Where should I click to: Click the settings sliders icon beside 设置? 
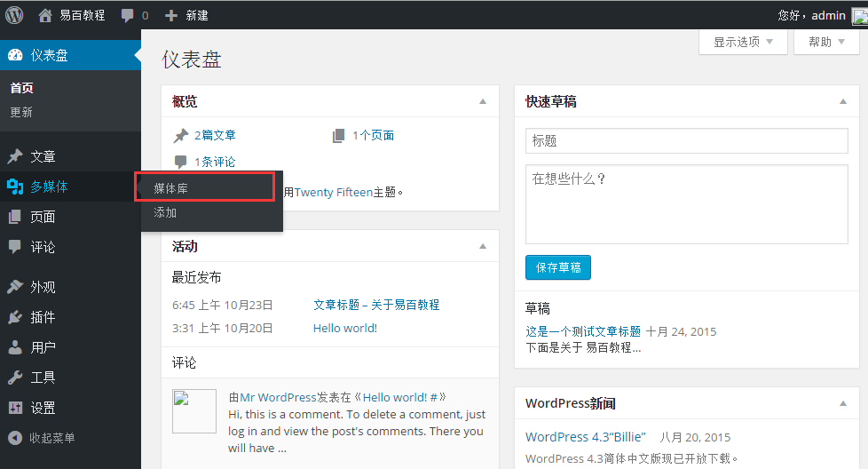15,408
